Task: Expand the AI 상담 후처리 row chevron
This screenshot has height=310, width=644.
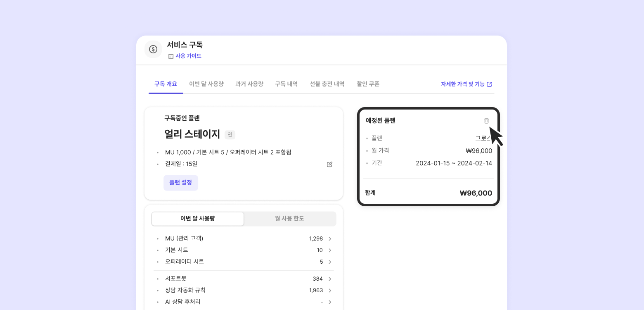Action: (330, 302)
